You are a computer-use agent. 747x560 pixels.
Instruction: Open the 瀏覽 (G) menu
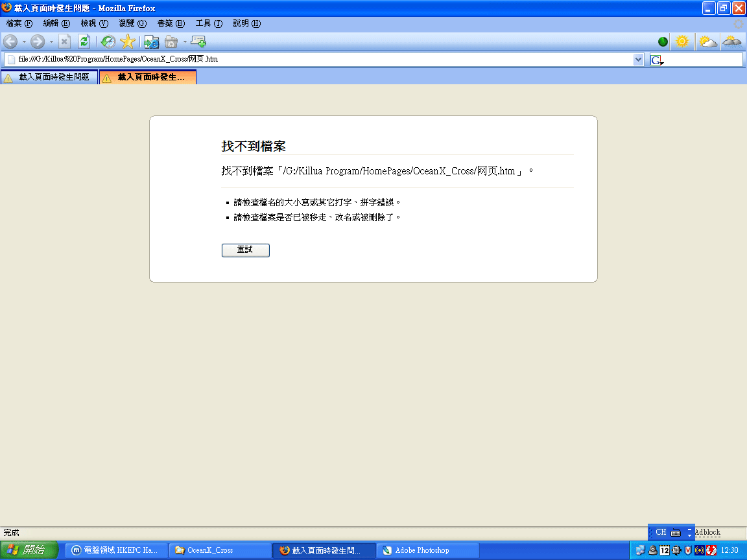click(132, 23)
